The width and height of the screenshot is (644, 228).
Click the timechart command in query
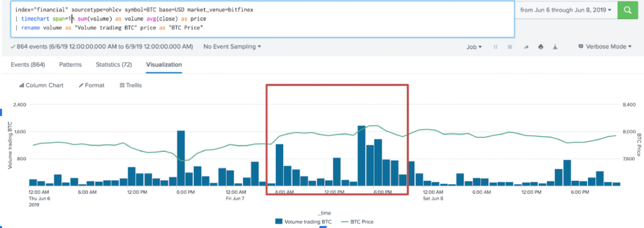click(x=35, y=19)
